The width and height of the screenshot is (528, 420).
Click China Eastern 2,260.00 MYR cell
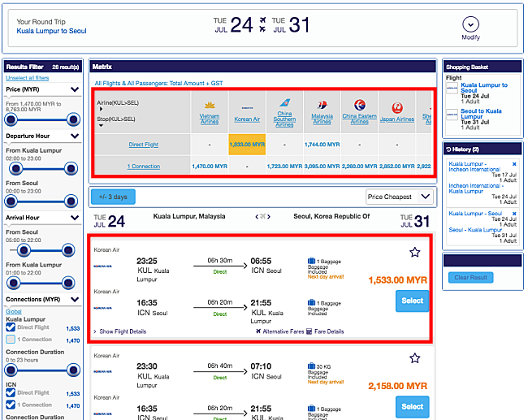tap(360, 167)
